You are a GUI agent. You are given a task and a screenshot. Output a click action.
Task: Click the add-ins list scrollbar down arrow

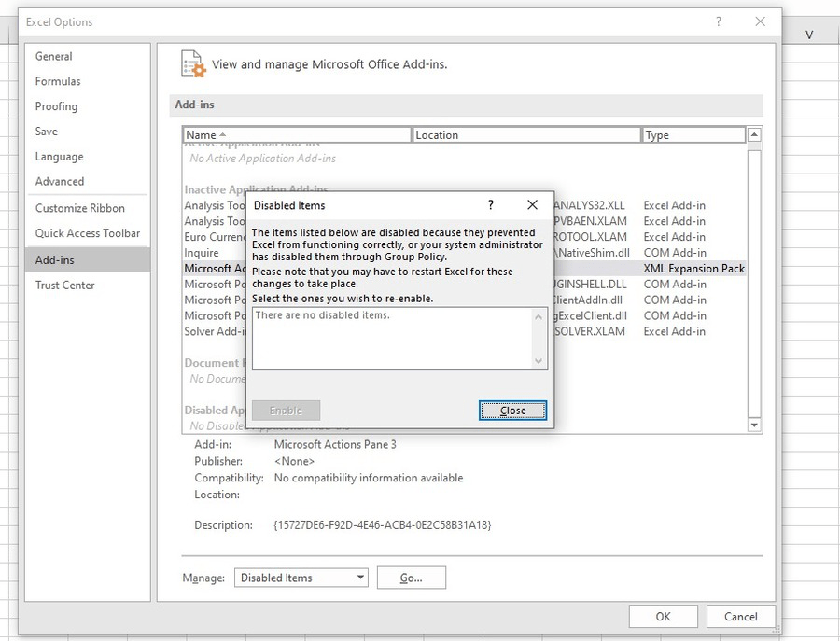(x=753, y=425)
